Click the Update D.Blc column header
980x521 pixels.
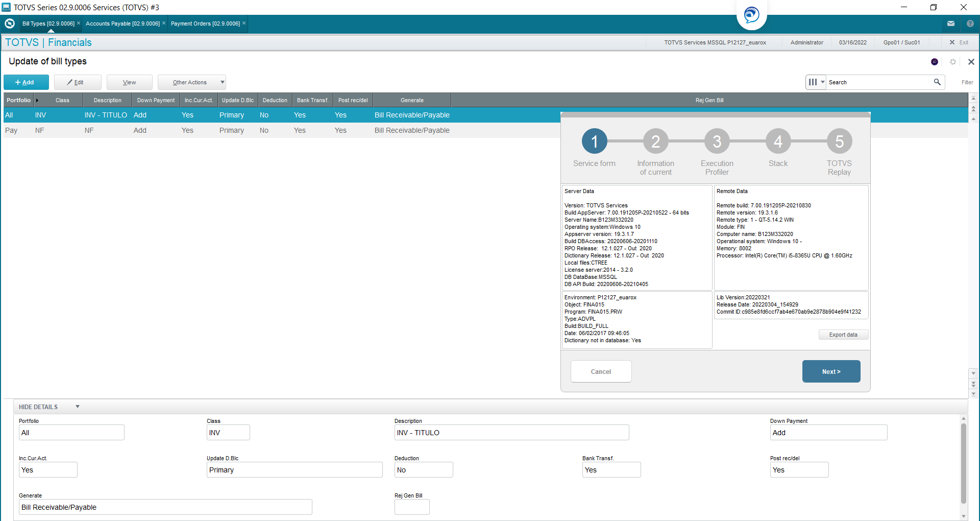(x=238, y=100)
